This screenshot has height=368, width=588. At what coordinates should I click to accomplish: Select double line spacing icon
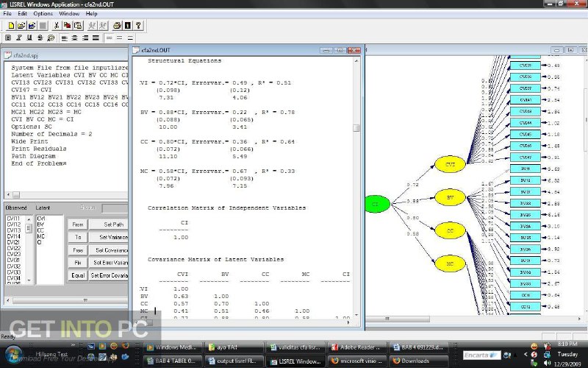(x=130, y=38)
